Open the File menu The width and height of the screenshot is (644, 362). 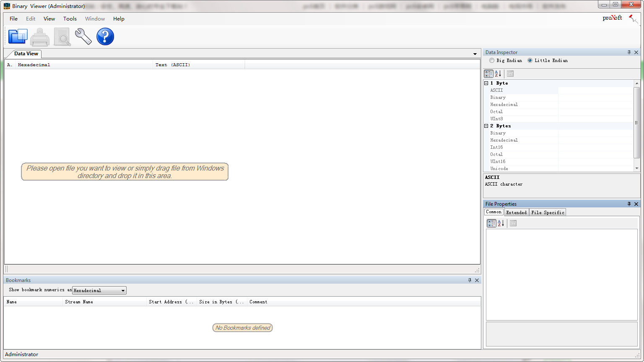coord(13,18)
